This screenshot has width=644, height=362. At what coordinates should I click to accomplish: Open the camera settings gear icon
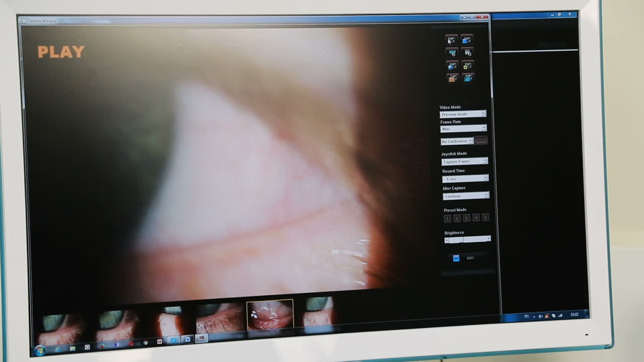click(467, 65)
